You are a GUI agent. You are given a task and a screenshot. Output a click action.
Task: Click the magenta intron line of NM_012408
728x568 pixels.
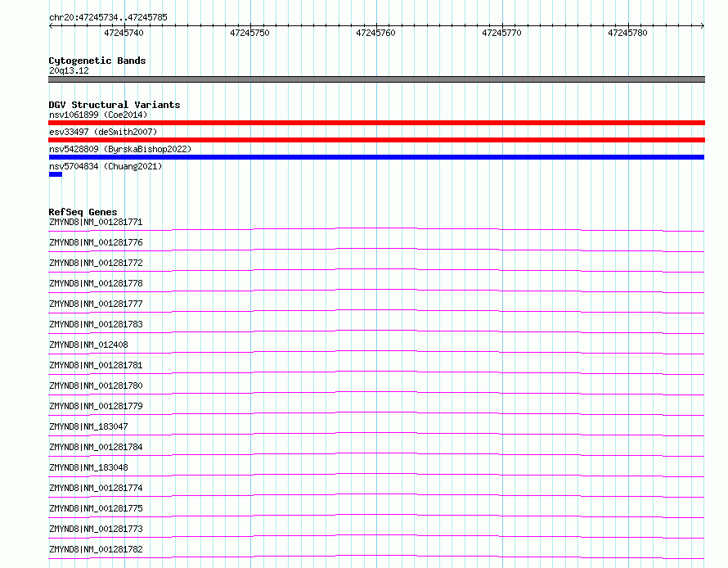click(x=376, y=350)
